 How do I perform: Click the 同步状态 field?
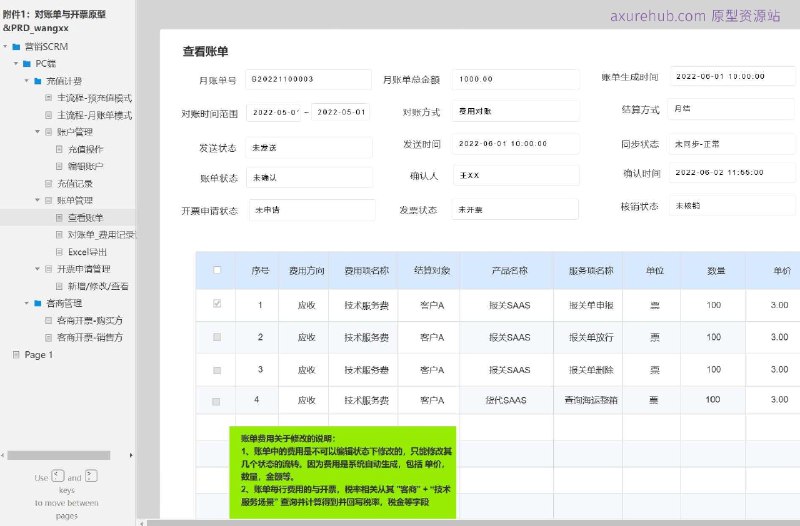[x=732, y=144]
